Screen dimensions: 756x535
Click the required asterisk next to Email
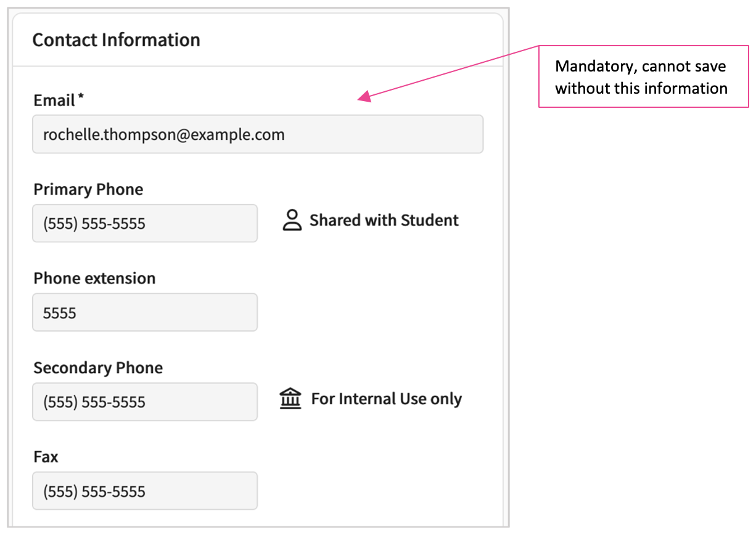pos(81,99)
